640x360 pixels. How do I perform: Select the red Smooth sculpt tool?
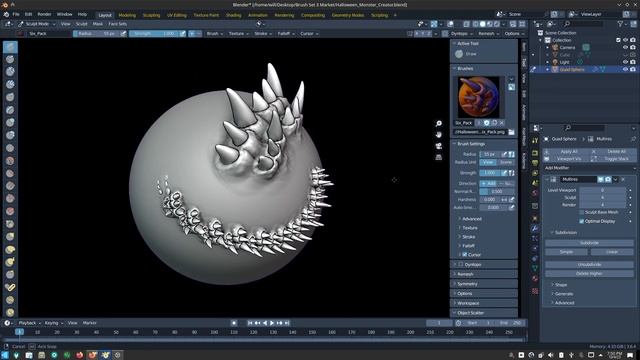point(10,160)
